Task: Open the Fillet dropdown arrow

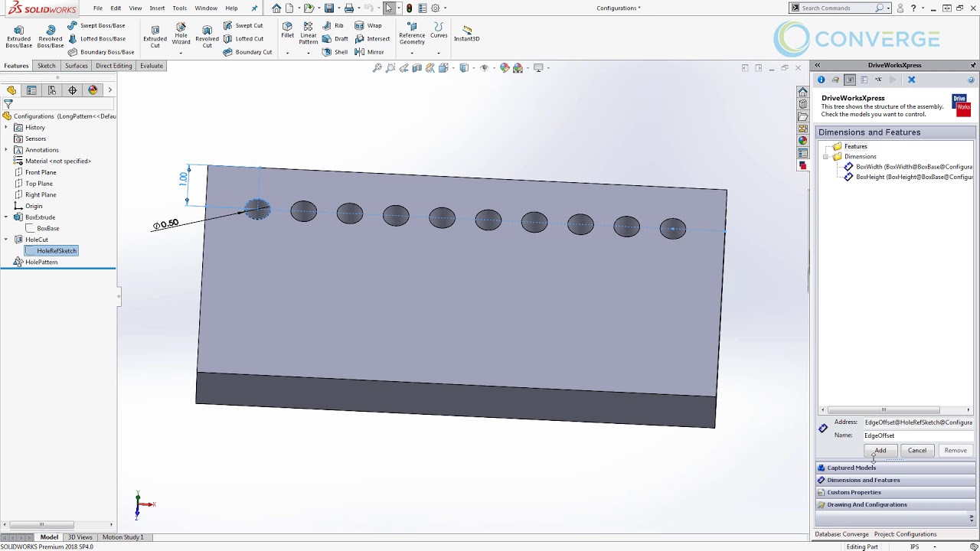Action: [287, 53]
